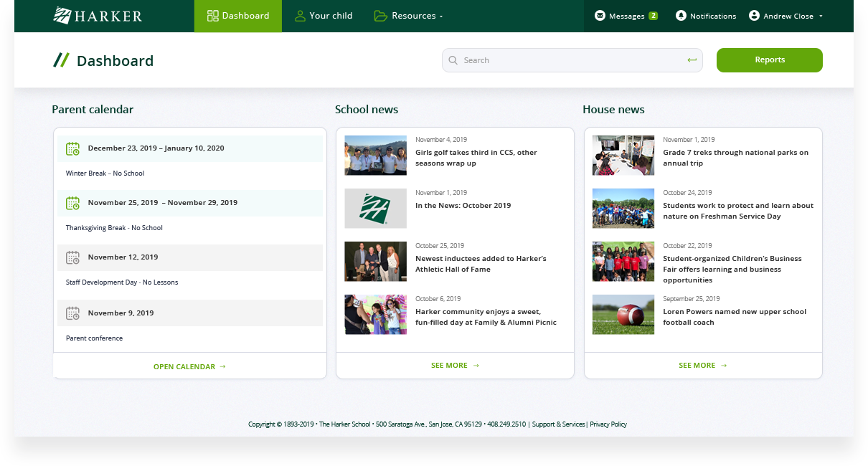Image resolution: width=868 pixels, height=466 pixels.
Task: Click the Notifications label
Action: pos(713,16)
